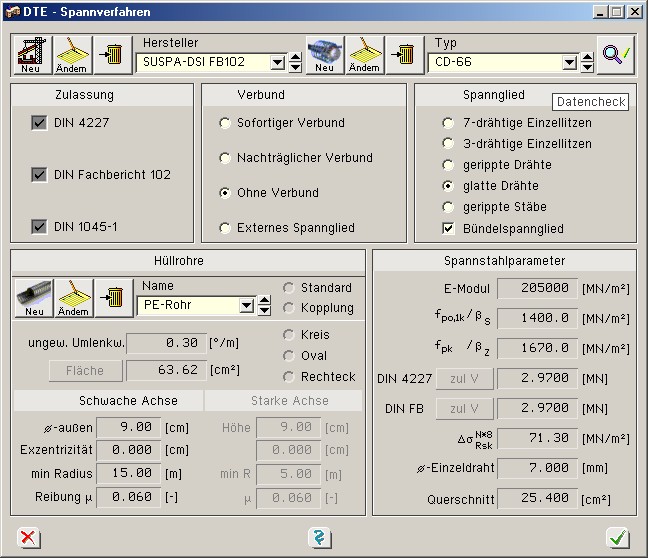Toggle the DIN Fachbericht 102 checkbox
The image size is (648, 558).
click(x=40, y=175)
